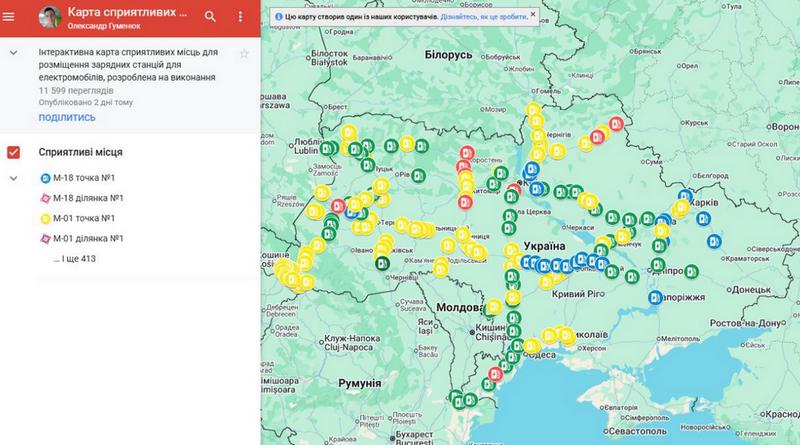Viewport: 800px width, 445px height.
Task: Star this map as a favorite
Action: [243, 53]
